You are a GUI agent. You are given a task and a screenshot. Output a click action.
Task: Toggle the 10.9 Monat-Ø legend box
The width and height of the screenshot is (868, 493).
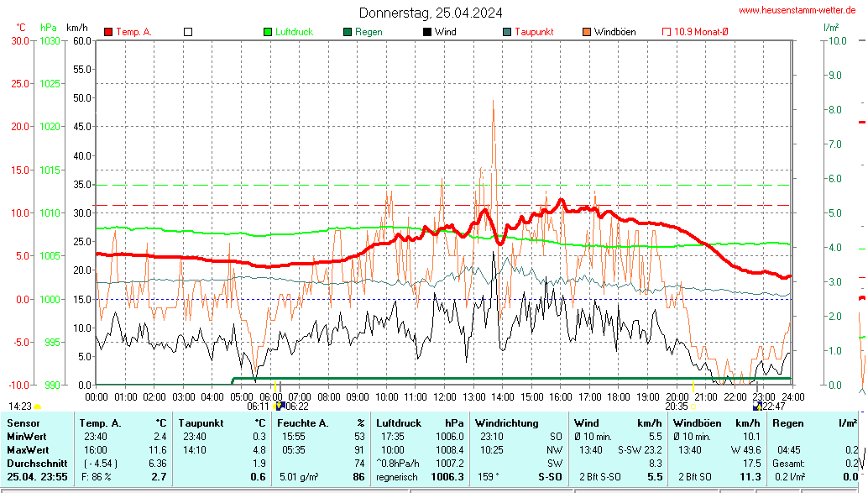coord(667,32)
